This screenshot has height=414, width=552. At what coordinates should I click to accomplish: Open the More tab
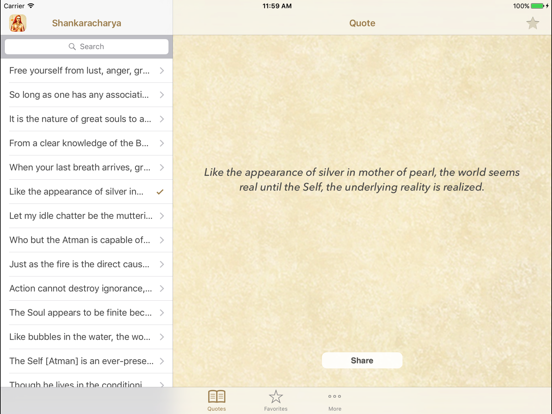click(x=335, y=401)
